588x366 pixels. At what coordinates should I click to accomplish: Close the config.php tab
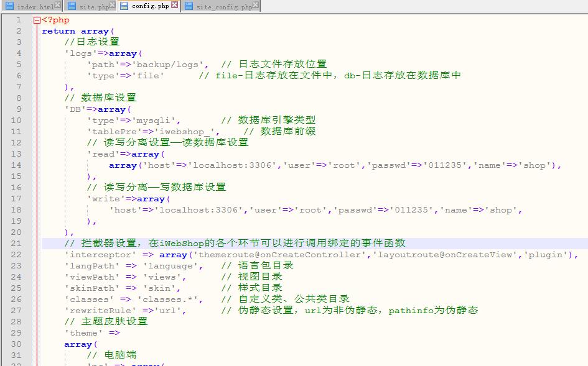pyautogui.click(x=174, y=5)
